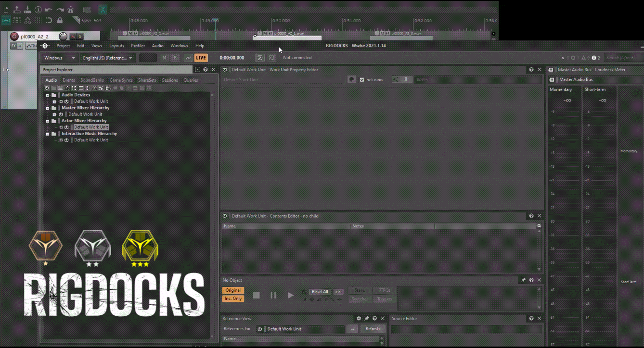Solo track pl0000_AZ_2 in REAPER
Image resolution: width=644 pixels, height=348 pixels.
(x=80, y=37)
